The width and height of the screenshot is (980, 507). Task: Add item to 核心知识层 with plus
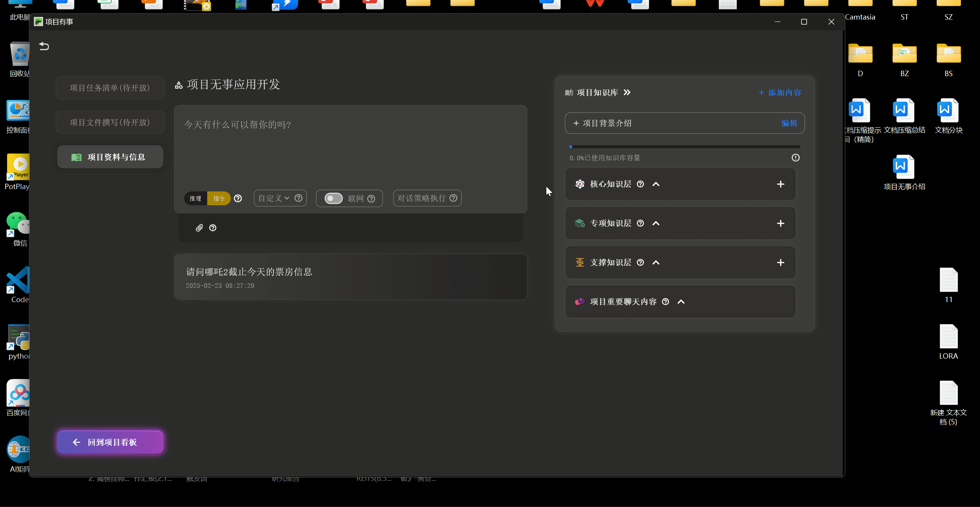click(x=780, y=184)
